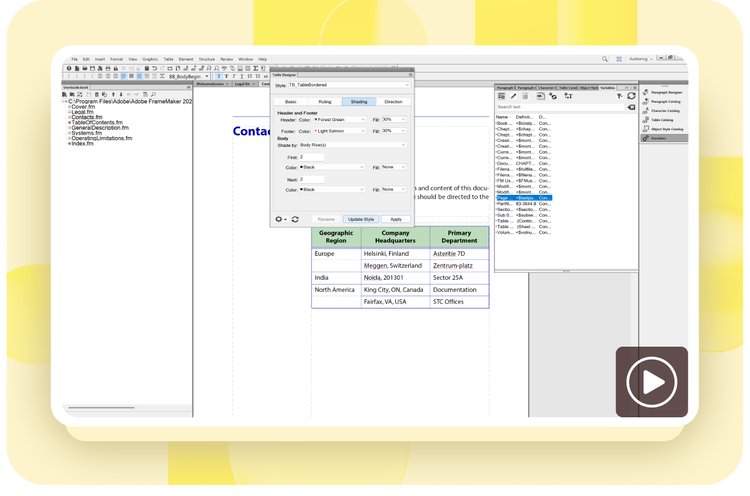The image size is (750, 496).
Task: Select the highlighted Page variable row
Action: tap(524, 198)
